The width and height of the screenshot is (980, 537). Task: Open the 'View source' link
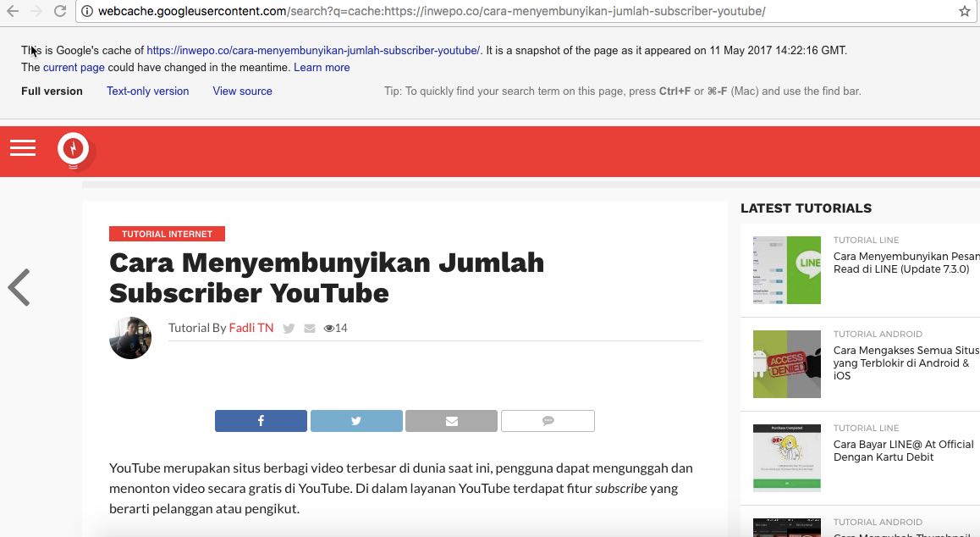tap(243, 91)
